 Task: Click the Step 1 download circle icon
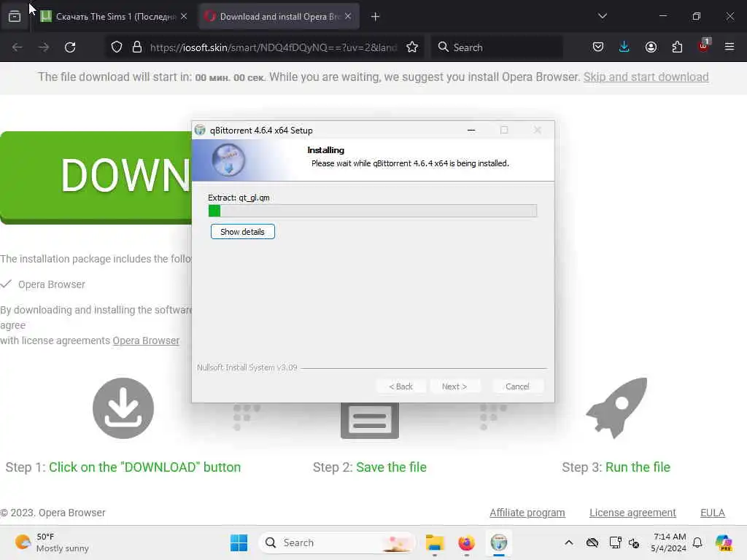pos(123,408)
